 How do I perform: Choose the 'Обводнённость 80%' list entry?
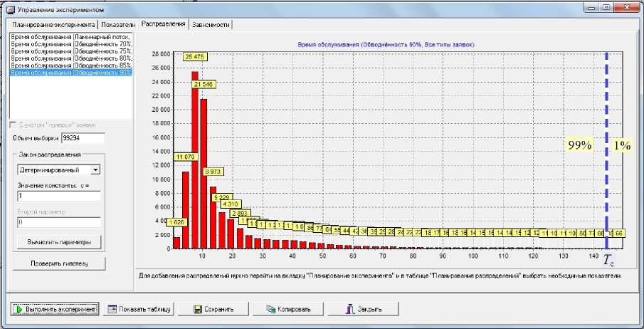71,59
